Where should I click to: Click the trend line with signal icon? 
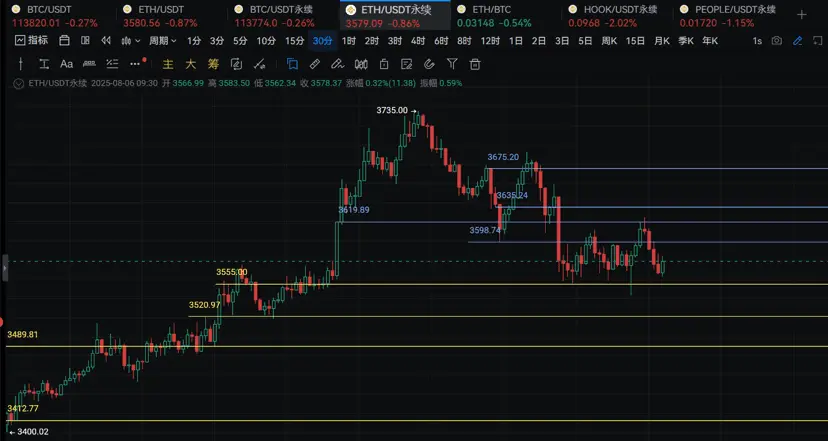click(x=259, y=64)
